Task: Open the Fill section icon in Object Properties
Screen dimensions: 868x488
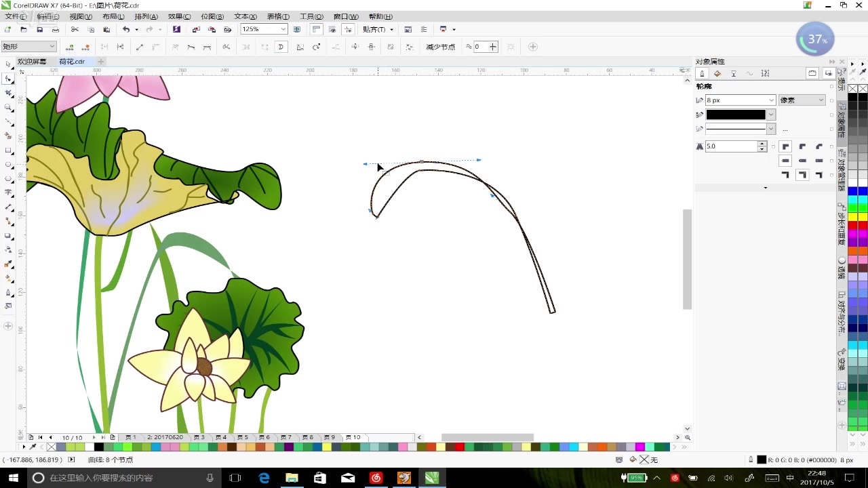Action: coord(717,73)
